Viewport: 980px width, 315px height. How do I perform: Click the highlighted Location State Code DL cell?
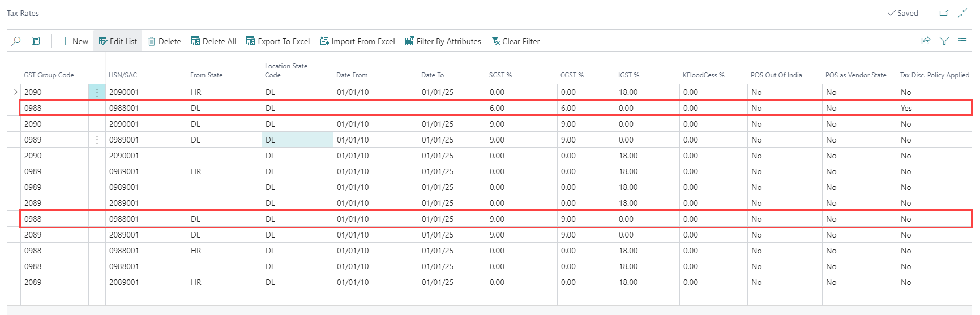tap(297, 140)
